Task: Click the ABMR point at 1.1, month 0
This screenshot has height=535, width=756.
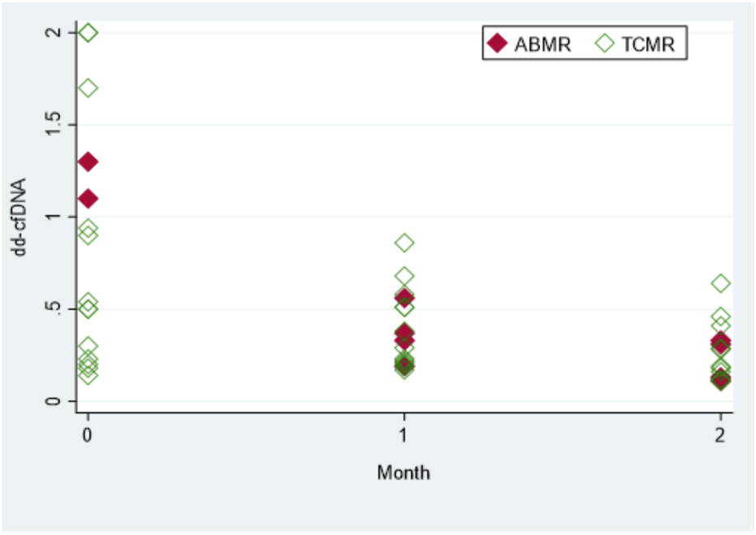Action: [x=89, y=198]
